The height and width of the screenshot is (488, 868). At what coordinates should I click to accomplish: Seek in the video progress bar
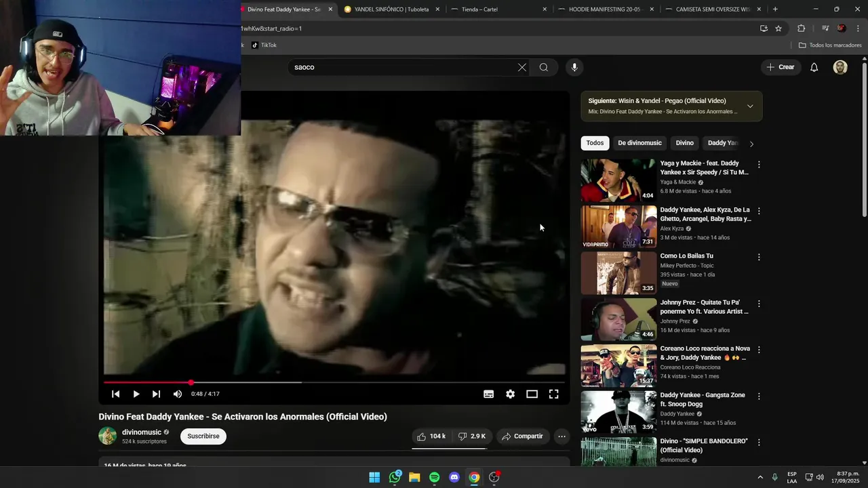coord(334,382)
